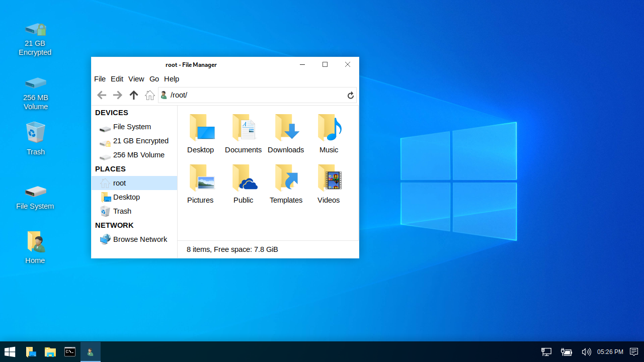Maximize the File Manager window

325,64
